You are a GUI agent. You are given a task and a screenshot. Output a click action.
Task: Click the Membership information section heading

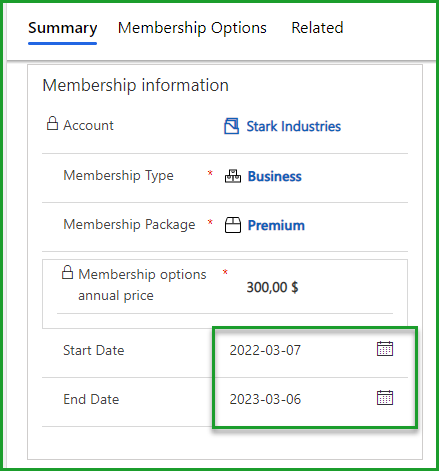click(x=136, y=85)
